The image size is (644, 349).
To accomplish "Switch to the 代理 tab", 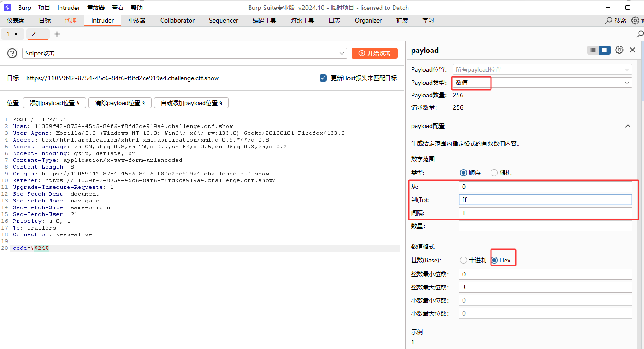I will click(x=71, y=20).
